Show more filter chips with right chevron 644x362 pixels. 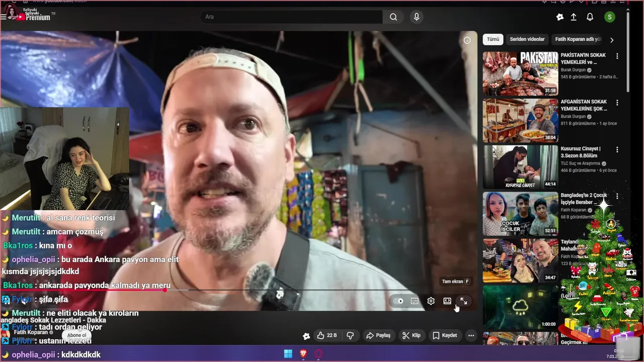coord(612,40)
